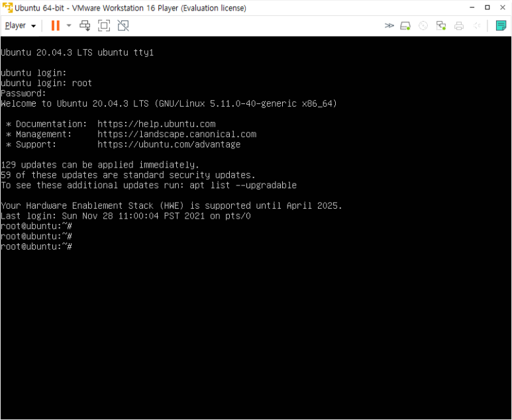
Task: Click the 'ubuntu login: root' line
Action: (x=46, y=83)
